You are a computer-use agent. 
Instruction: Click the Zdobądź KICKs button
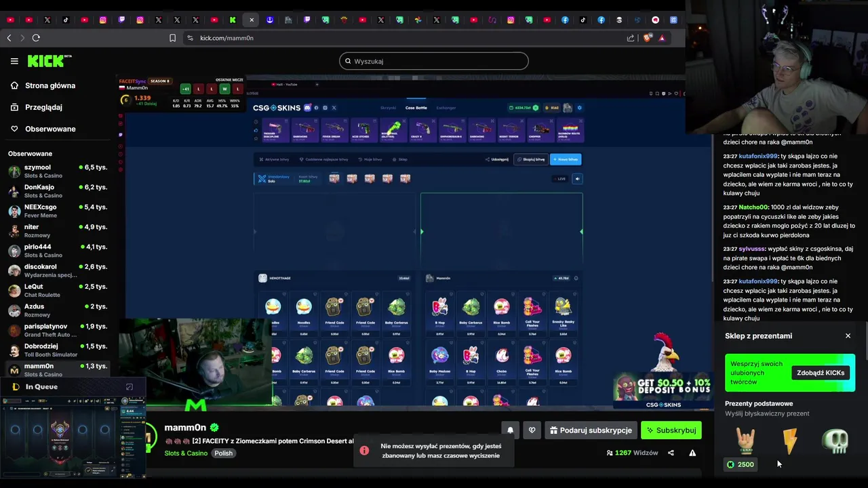[x=821, y=373]
